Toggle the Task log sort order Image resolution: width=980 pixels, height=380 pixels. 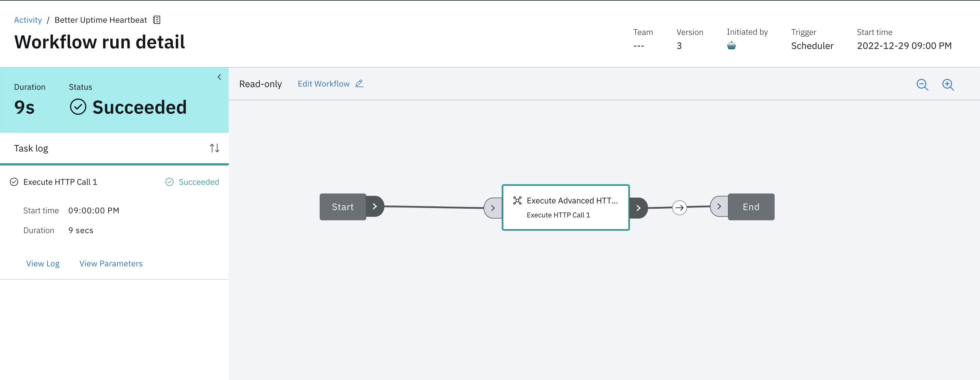(215, 148)
